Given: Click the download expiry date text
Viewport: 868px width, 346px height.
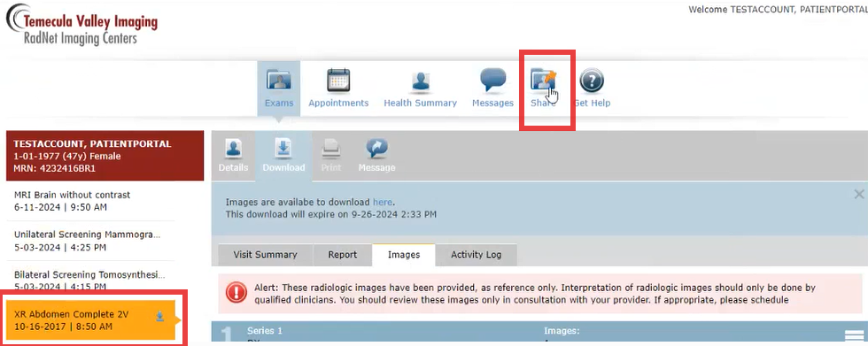Looking at the screenshot, I should point(330,214).
